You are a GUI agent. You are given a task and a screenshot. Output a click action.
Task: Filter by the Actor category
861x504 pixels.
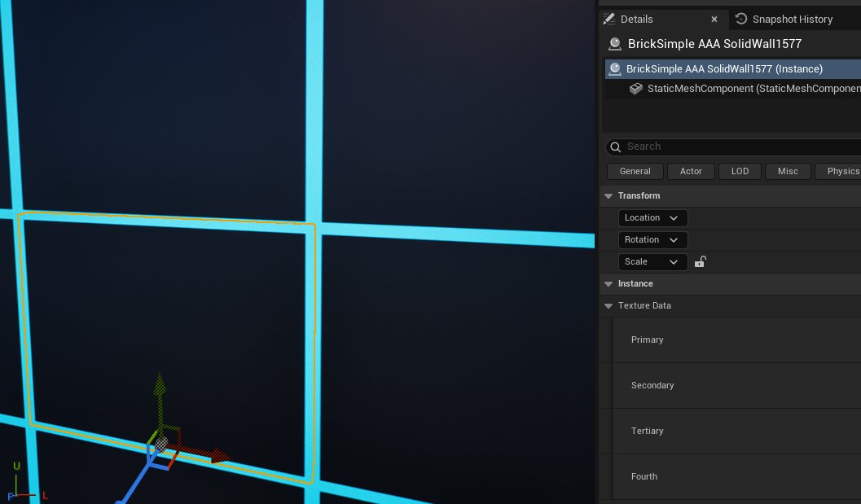click(x=691, y=171)
